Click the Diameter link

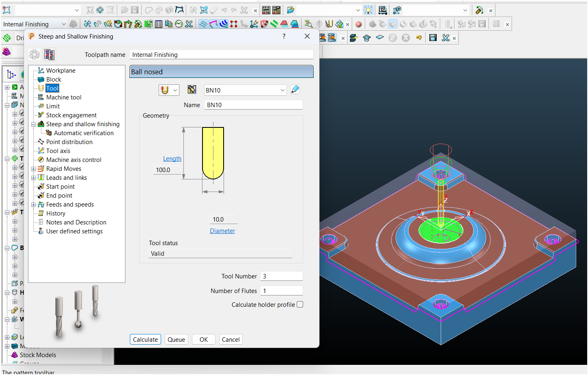coord(222,231)
